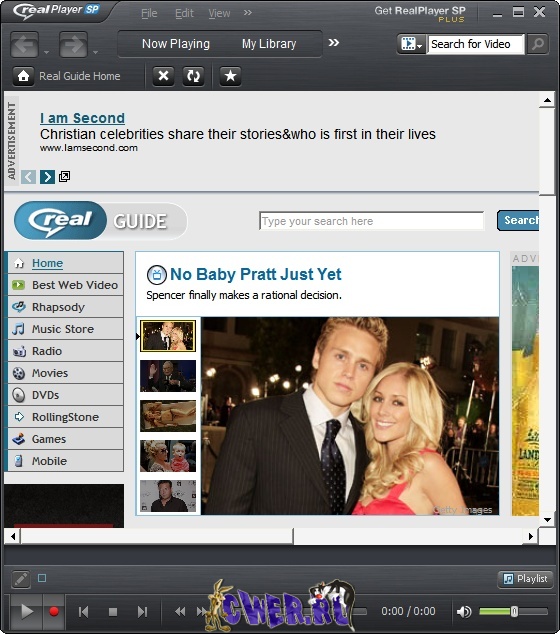Open the I am Second ad link
The image size is (560, 634).
click(x=82, y=118)
